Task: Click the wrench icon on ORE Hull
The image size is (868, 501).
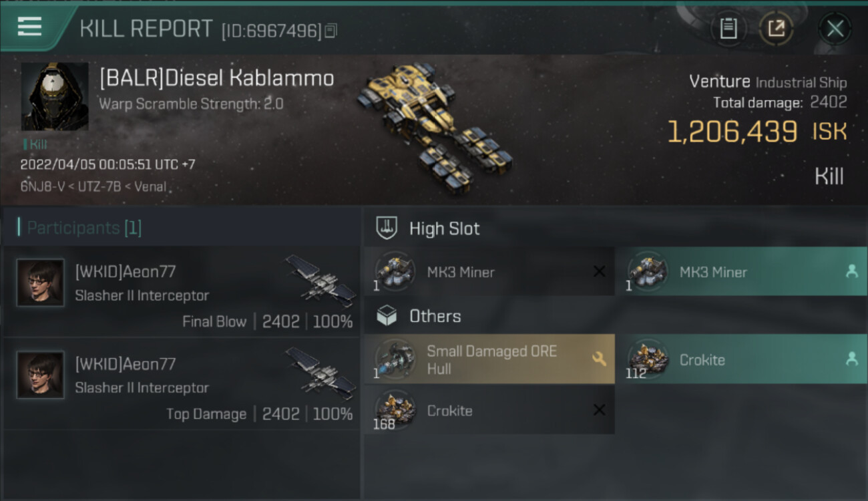Action: tap(599, 359)
